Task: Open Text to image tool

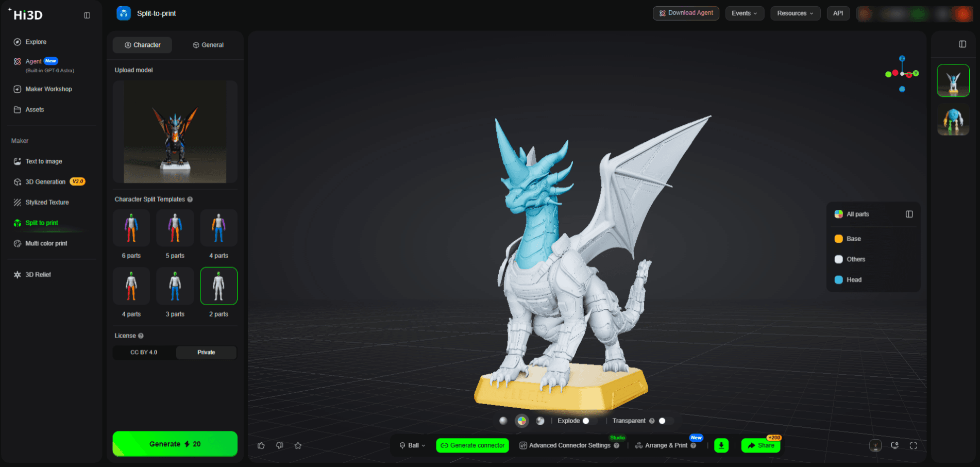Action: [38, 161]
